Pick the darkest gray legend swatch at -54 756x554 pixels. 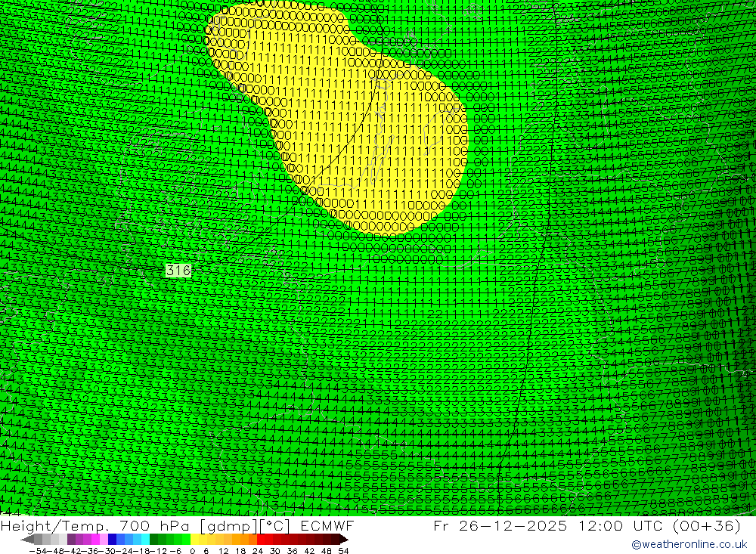(38, 540)
